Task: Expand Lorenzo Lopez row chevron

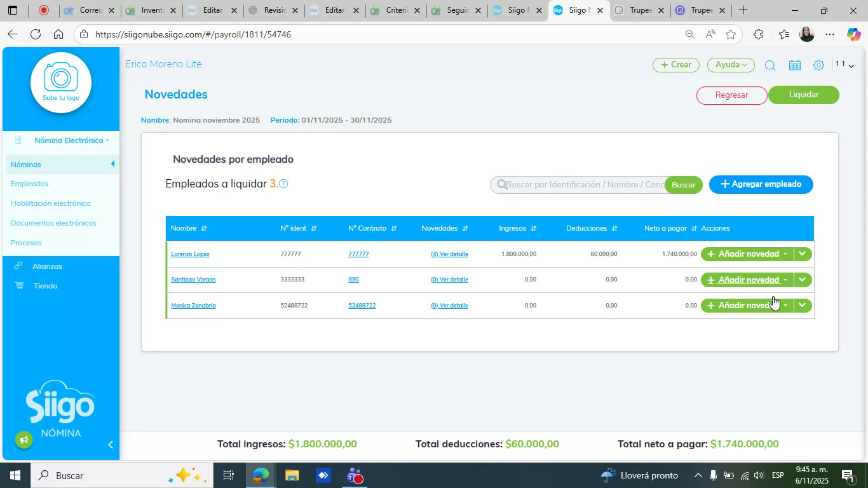Action: point(803,254)
